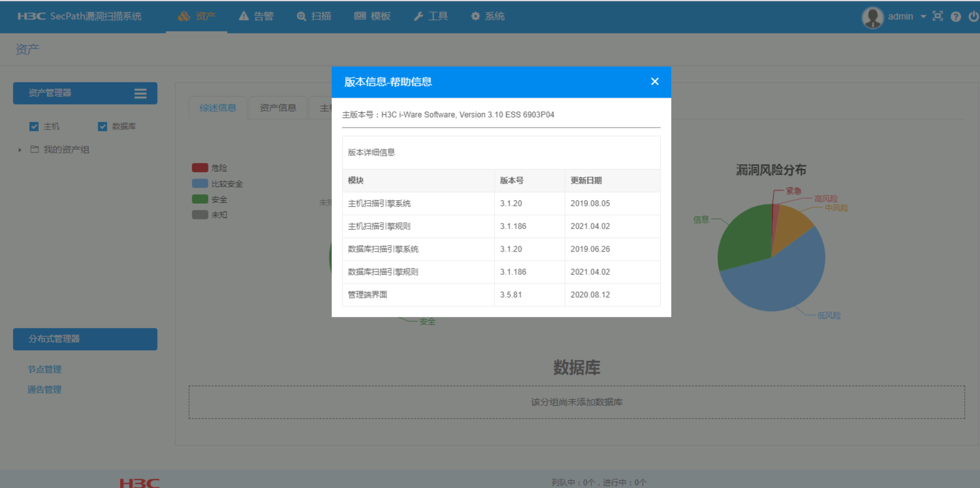Toggle fullscreen mode icon in header
Screen dimensions: 980x488
coord(938,16)
